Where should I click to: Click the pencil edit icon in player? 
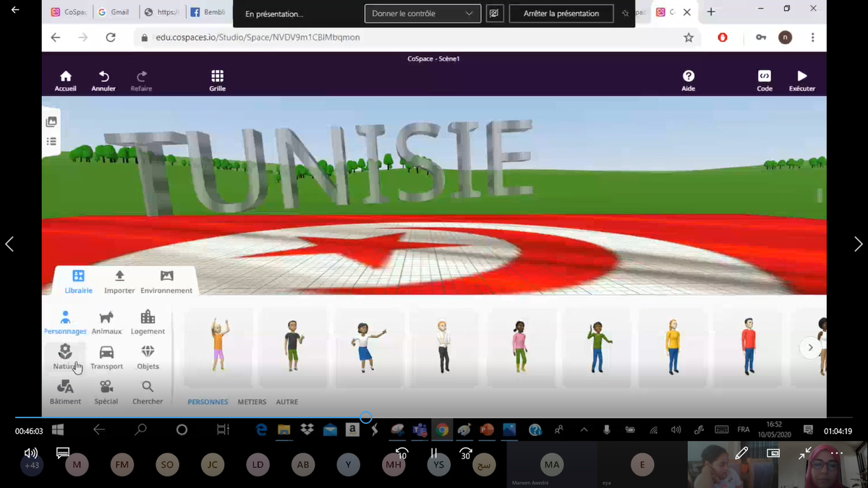click(x=741, y=453)
